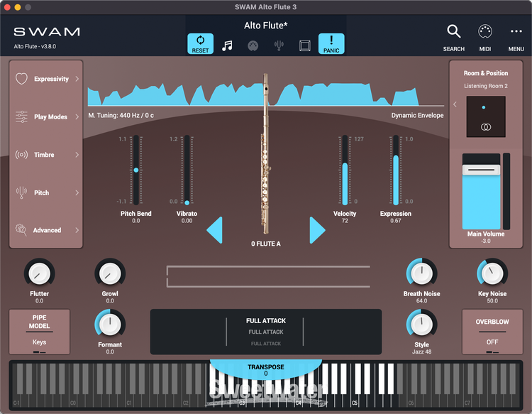Click the Flutter knob
This screenshot has width=532, height=414.
point(39,273)
